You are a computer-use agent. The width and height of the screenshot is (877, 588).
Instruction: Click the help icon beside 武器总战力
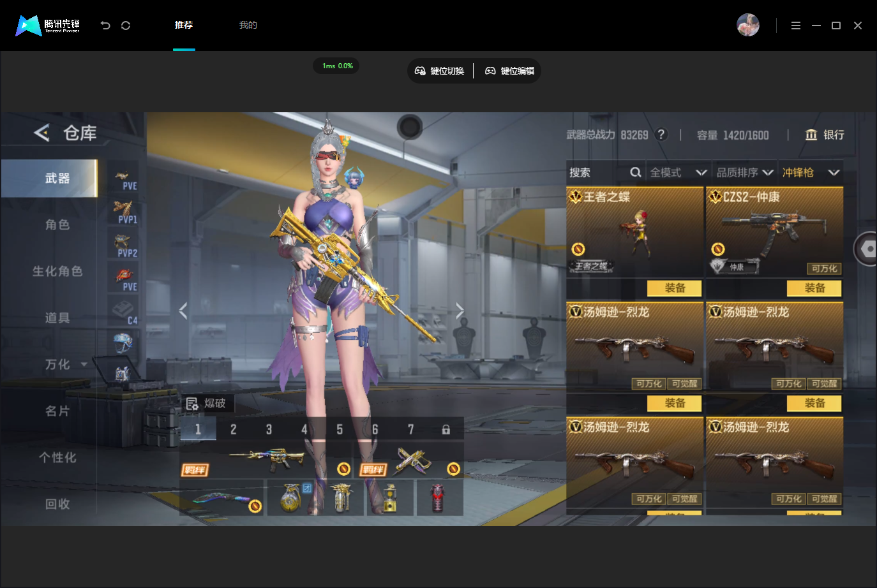tap(662, 135)
